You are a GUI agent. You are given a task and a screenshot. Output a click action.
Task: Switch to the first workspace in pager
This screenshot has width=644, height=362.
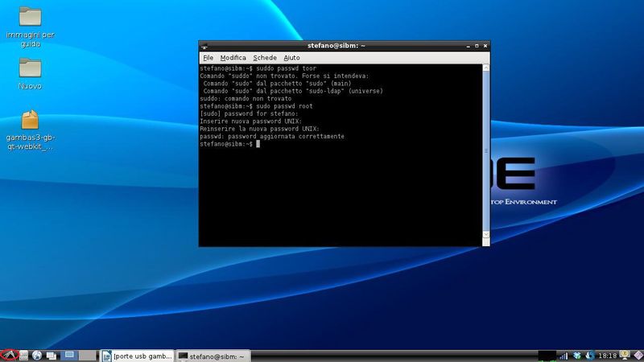[69, 356]
